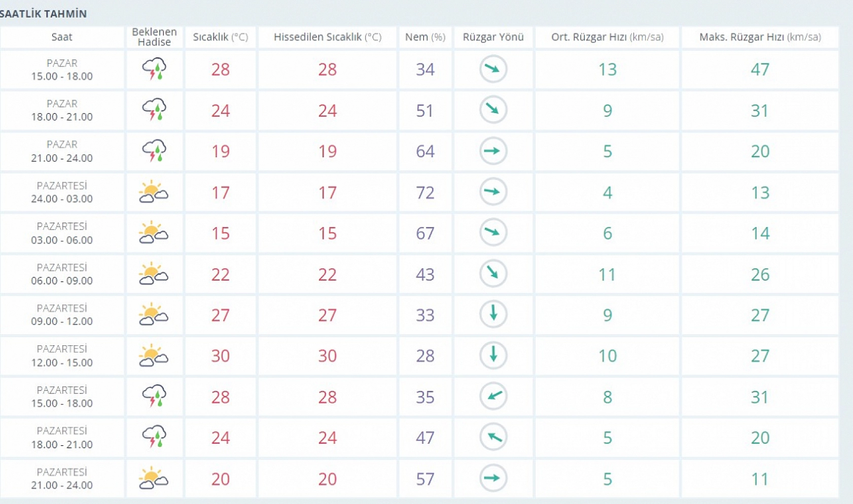Click wind direction arrow for Pazartesi 15.00 - 18.00
Screen dimensions: 853x504
point(493,397)
